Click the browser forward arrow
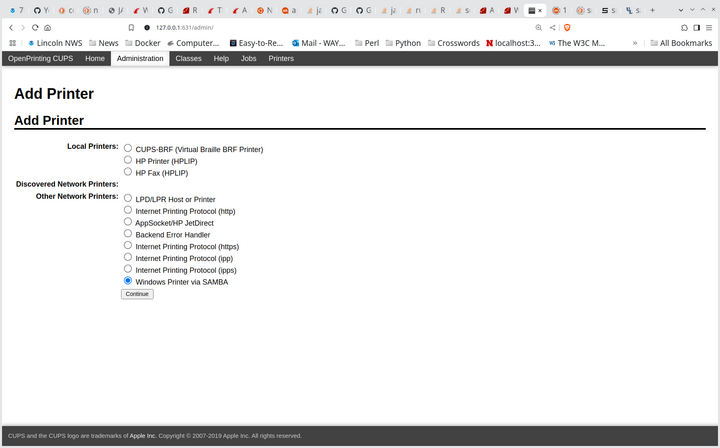Viewport: 720px width, 448px height. point(22,28)
